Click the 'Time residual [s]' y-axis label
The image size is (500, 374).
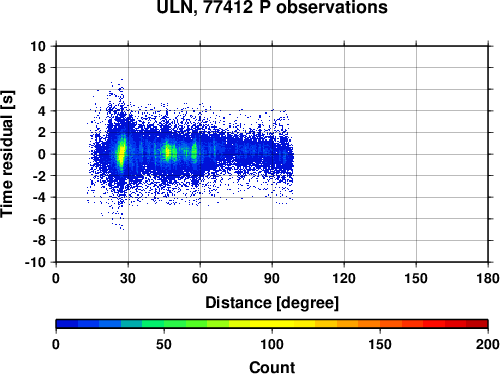7,154
